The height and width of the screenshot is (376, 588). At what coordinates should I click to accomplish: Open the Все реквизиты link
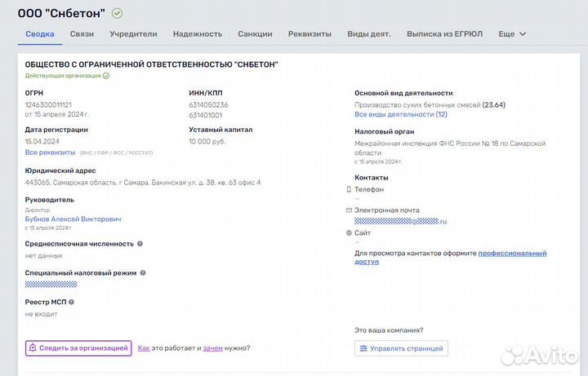tap(49, 153)
